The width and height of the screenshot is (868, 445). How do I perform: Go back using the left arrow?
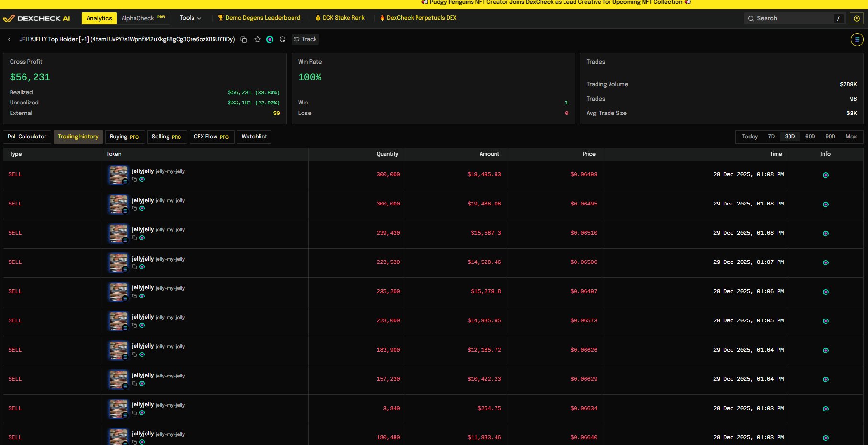point(10,40)
